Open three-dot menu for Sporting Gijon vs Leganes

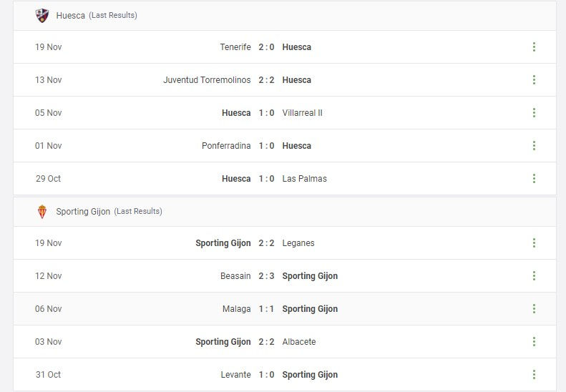point(534,243)
